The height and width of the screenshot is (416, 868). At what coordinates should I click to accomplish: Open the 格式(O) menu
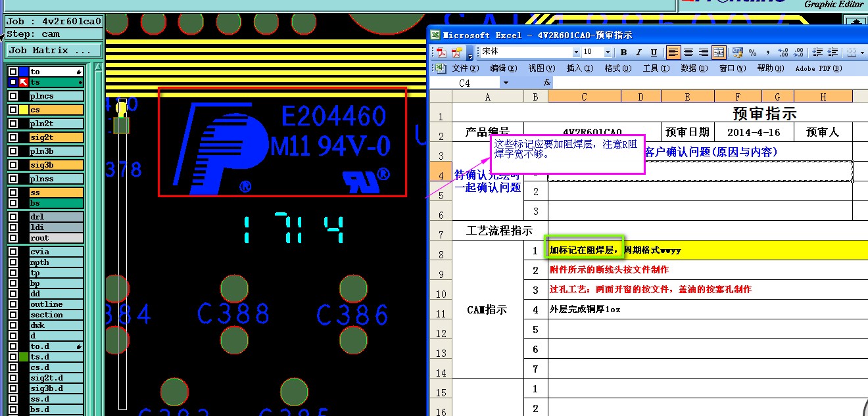(617, 68)
